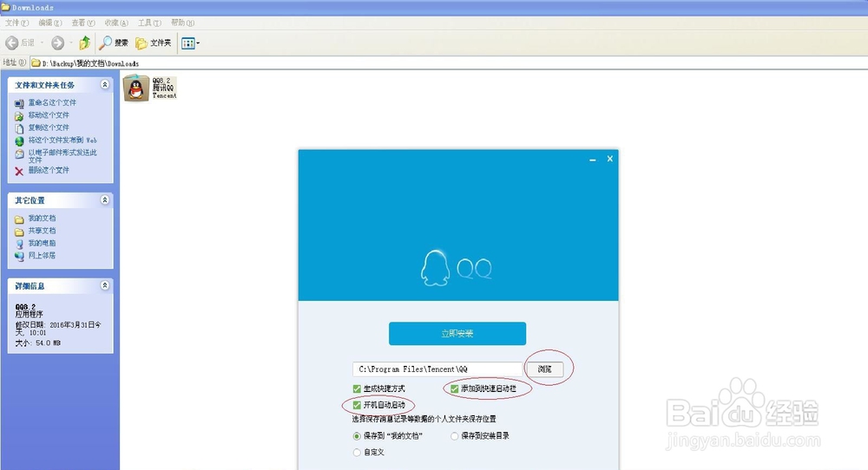The height and width of the screenshot is (470, 868).
Task: Open the Tools (工具) menu
Action: pyautogui.click(x=149, y=23)
